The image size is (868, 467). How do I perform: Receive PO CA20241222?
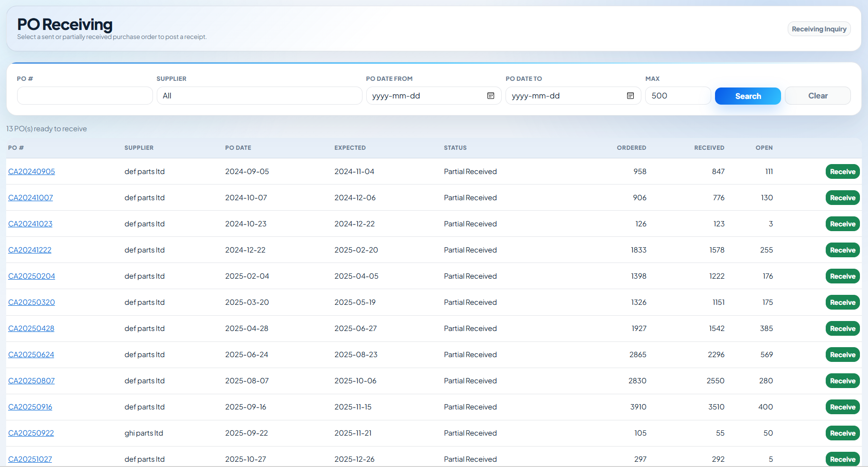pyautogui.click(x=843, y=250)
